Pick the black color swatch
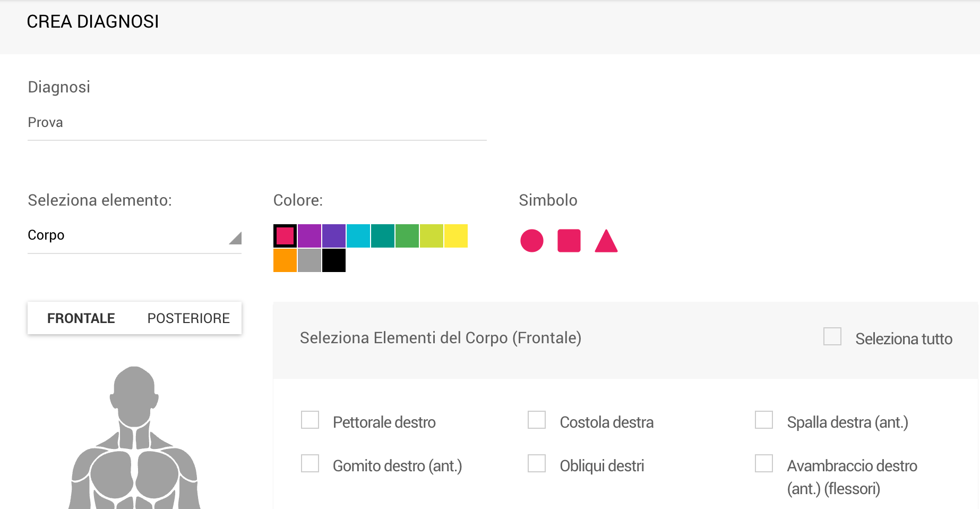This screenshot has width=980, height=509. pyautogui.click(x=334, y=260)
